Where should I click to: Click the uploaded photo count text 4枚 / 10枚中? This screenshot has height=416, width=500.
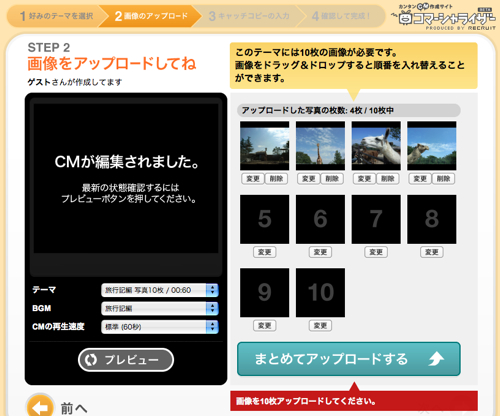pos(371,110)
